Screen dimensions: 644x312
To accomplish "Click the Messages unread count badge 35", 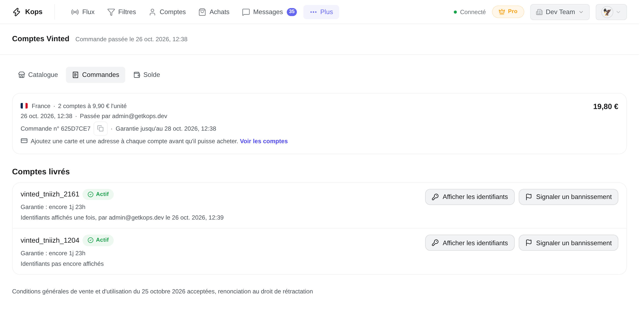I will (x=292, y=12).
